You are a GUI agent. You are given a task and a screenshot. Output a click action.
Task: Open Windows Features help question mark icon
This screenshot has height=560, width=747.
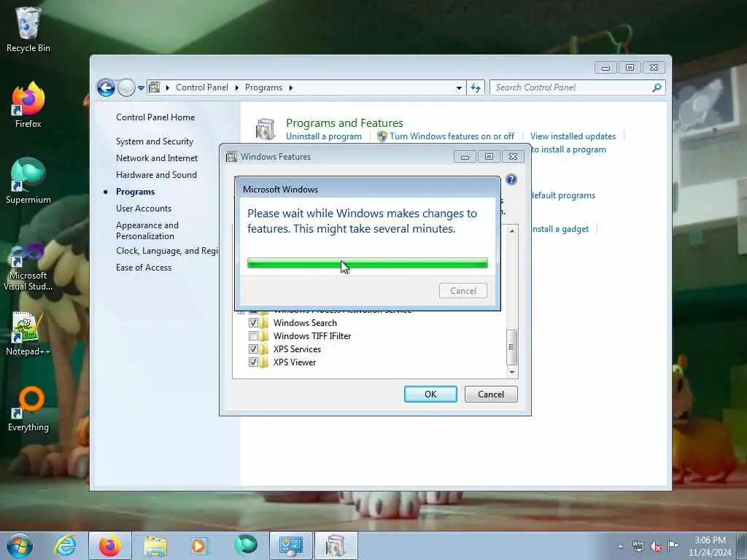pos(511,179)
